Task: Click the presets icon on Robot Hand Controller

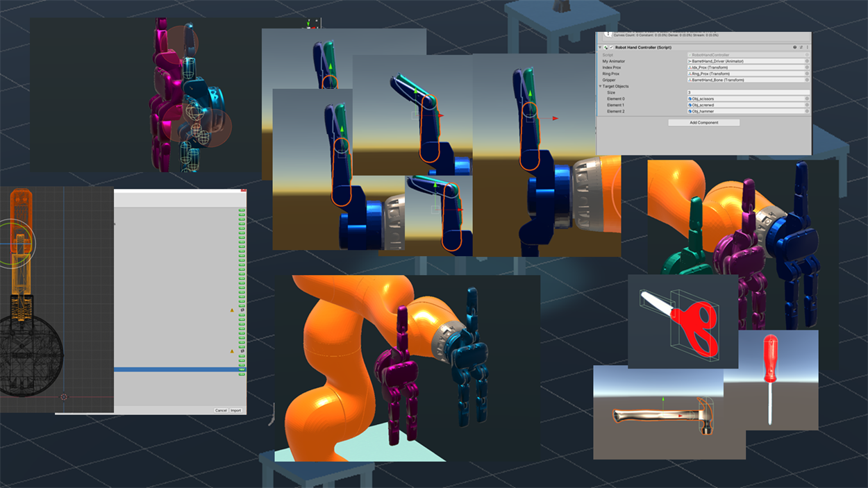Action: click(801, 47)
